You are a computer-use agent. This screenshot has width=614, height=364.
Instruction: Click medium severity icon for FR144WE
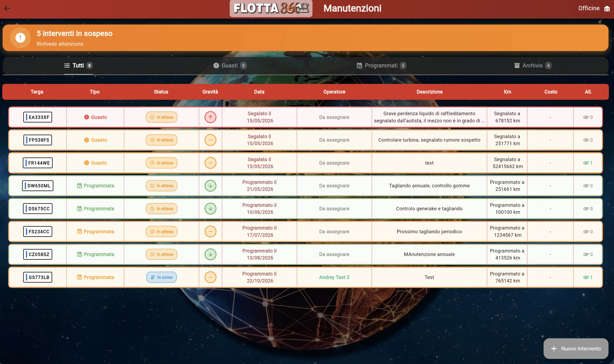point(210,163)
